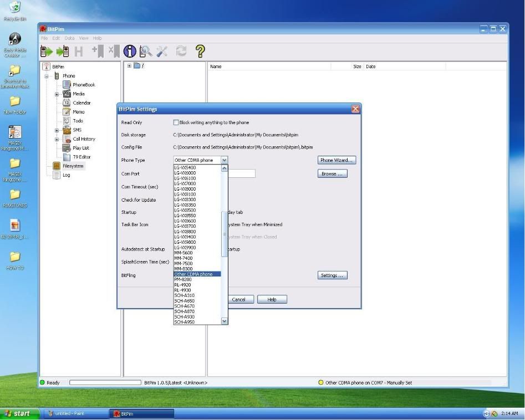Expand the root slash folder node
The width and height of the screenshot is (525, 420).
129,66
